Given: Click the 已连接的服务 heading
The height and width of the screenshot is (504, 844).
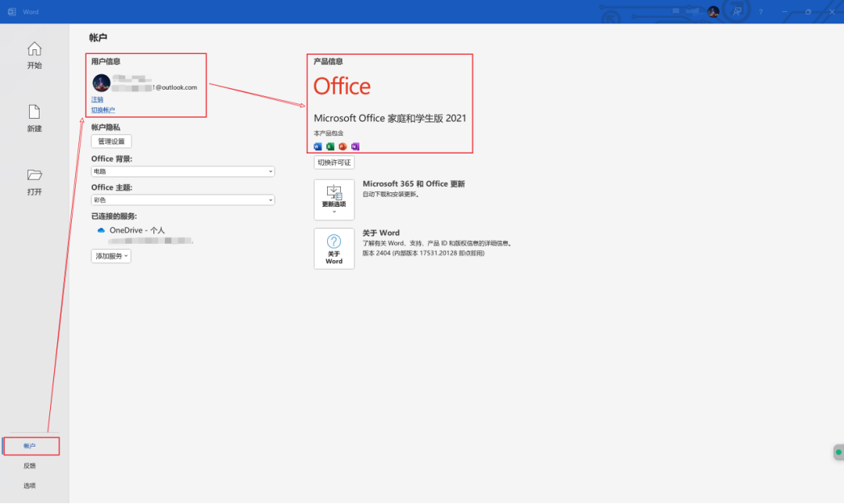Looking at the screenshot, I should tap(114, 216).
